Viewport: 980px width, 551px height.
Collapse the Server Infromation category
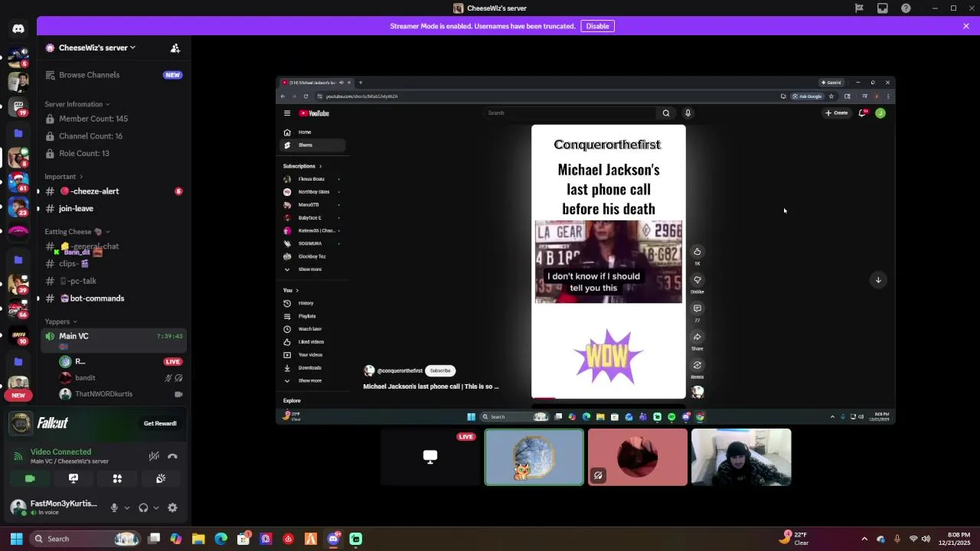click(x=77, y=104)
